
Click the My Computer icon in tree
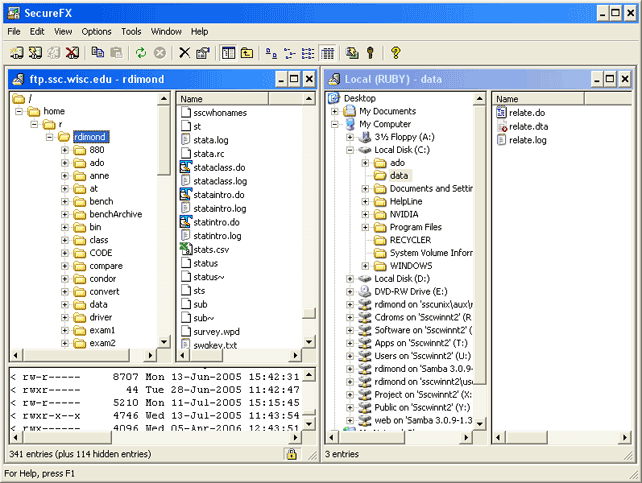pyautogui.click(x=350, y=124)
